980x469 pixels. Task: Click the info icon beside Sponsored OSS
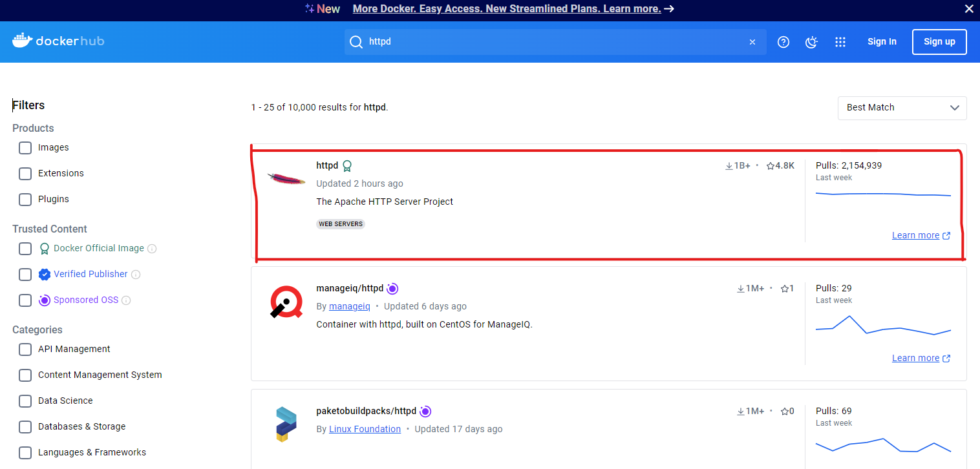(126, 300)
